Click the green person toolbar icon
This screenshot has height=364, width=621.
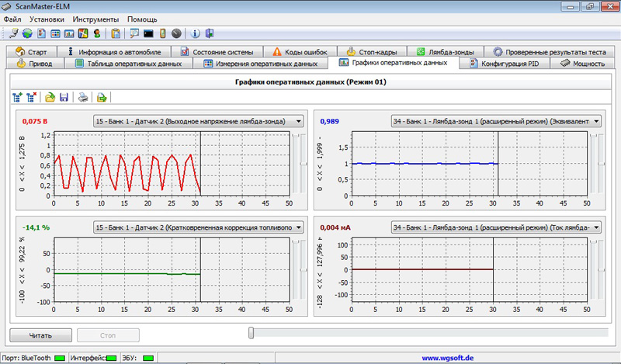tap(97, 33)
